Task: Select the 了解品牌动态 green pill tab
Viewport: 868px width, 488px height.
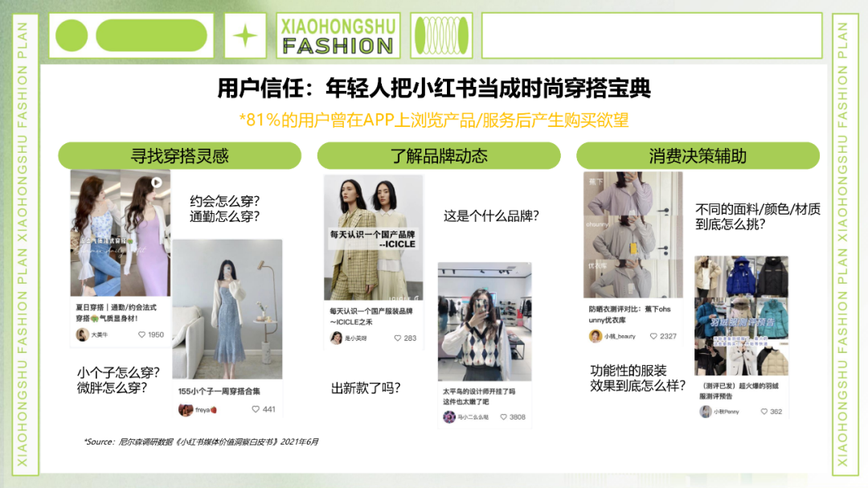Action: point(439,156)
